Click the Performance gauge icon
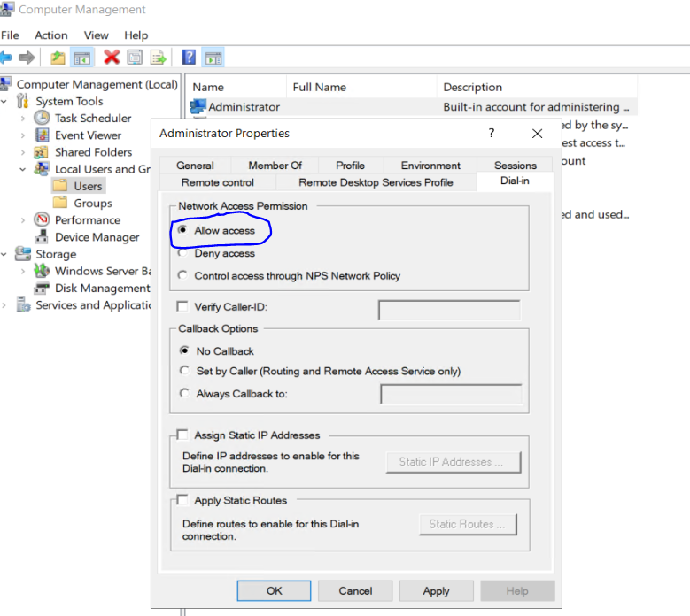Screen dimensions: 690x616 click(42, 219)
